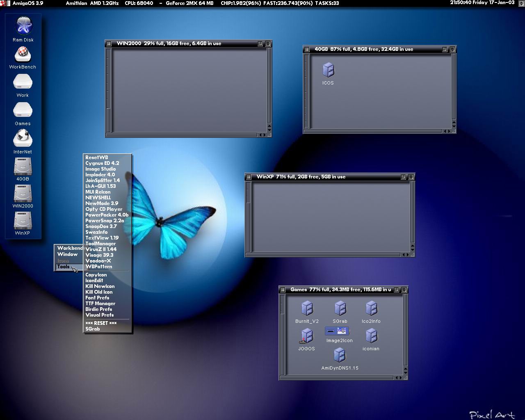Image resolution: width=525 pixels, height=420 pixels.
Task: Open the JOGOS drawer icon
Action: 306,336
